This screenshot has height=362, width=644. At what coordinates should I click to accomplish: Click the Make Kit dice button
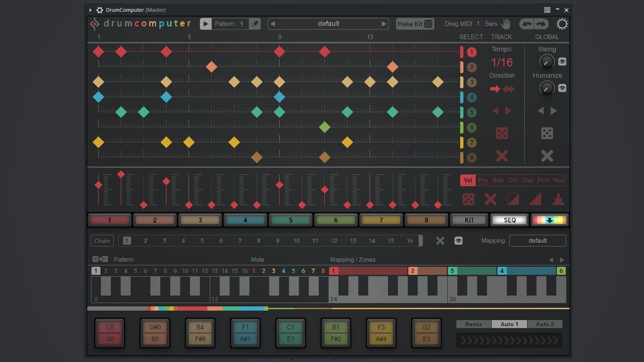415,24
